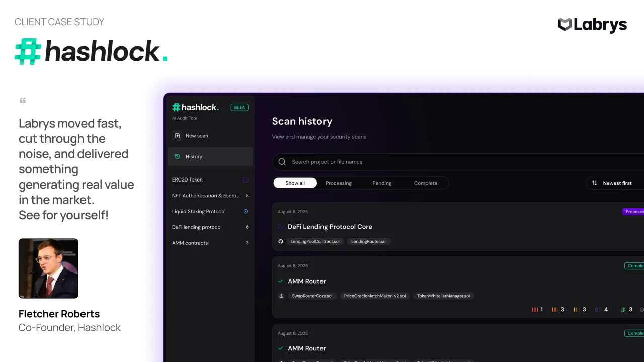The height and width of the screenshot is (362, 644).
Task: Click the History clock icon
Action: pos(177,156)
